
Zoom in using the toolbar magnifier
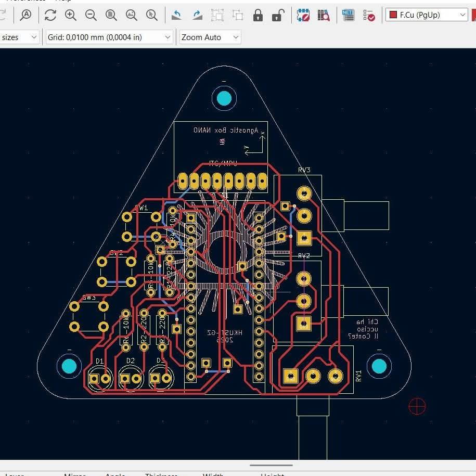point(71,15)
